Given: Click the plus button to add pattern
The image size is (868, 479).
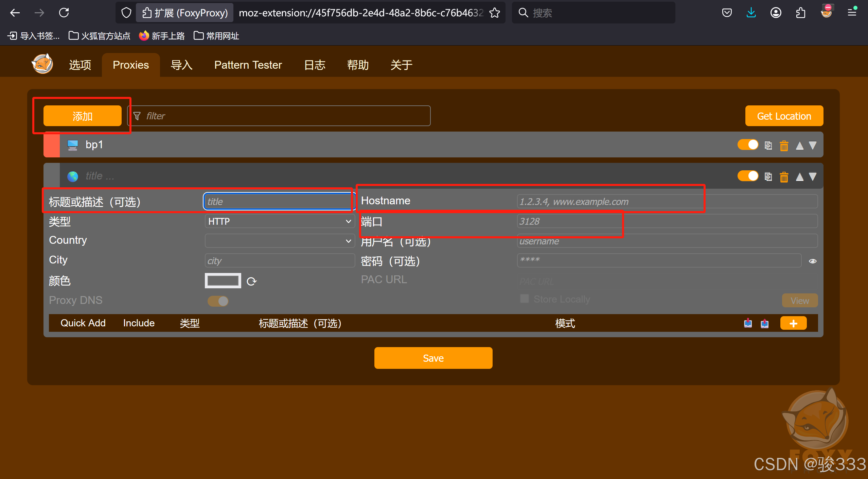Looking at the screenshot, I should (793, 323).
